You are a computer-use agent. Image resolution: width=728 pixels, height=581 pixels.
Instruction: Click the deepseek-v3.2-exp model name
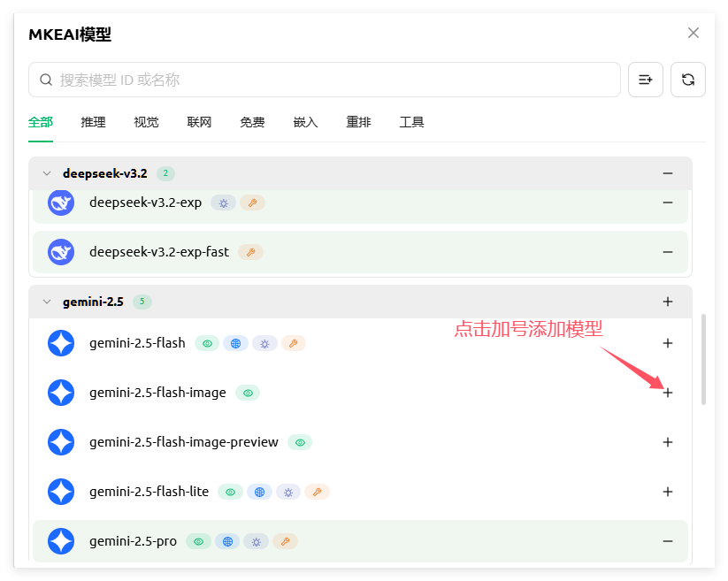coord(146,203)
